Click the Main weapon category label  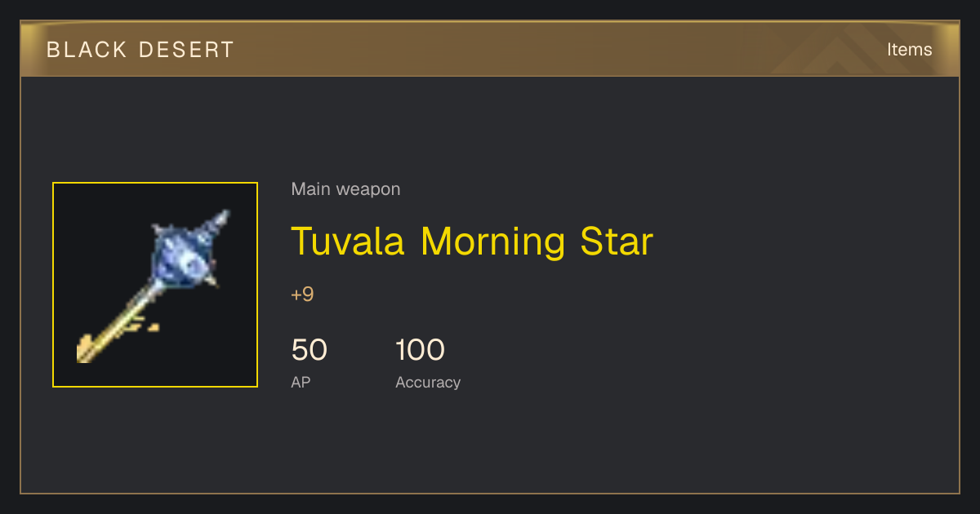tap(345, 189)
